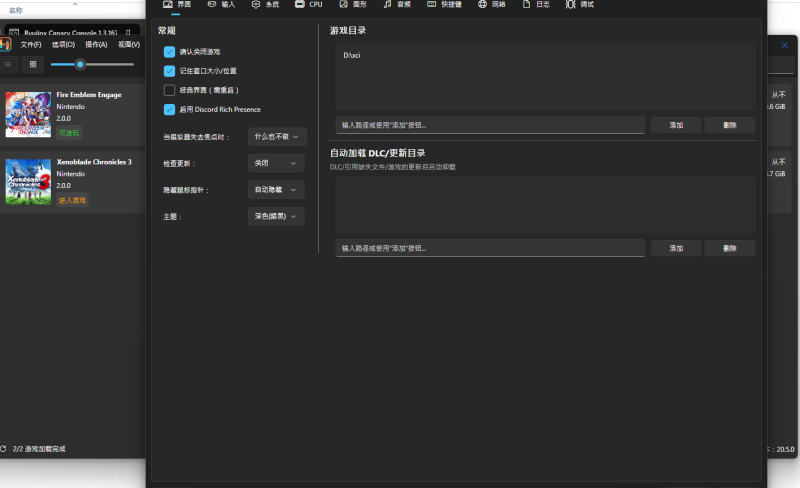800x488 pixels.
Task: Enable the 经典界面 (需重启) checkbox
Action: click(x=169, y=90)
